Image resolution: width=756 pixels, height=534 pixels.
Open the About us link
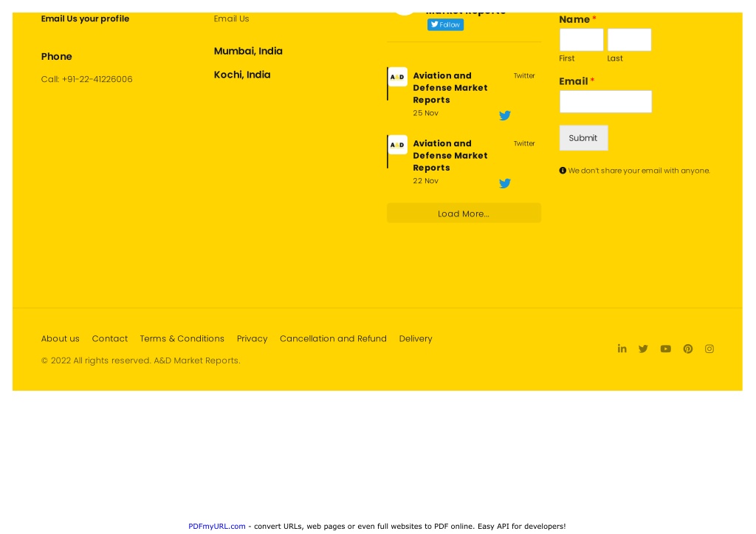point(61,338)
